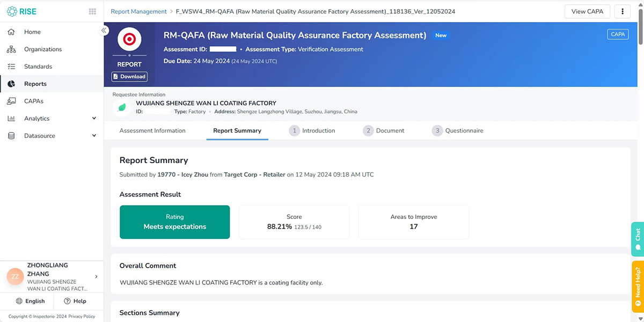Click the Home house icon

point(11,32)
